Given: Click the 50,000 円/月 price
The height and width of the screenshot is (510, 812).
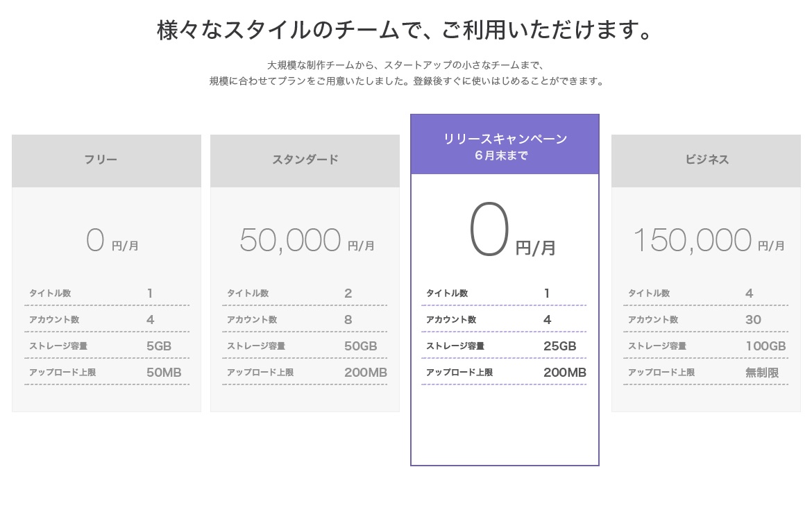Looking at the screenshot, I should [306, 241].
